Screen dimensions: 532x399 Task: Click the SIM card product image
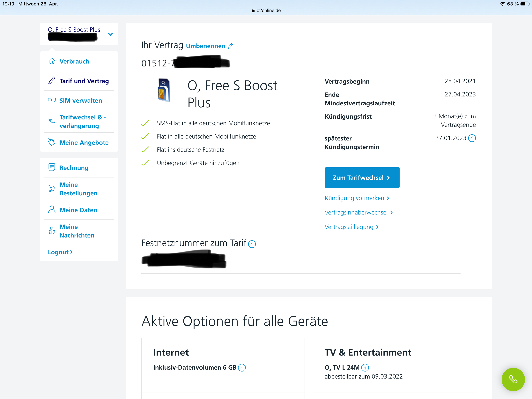pyautogui.click(x=164, y=90)
